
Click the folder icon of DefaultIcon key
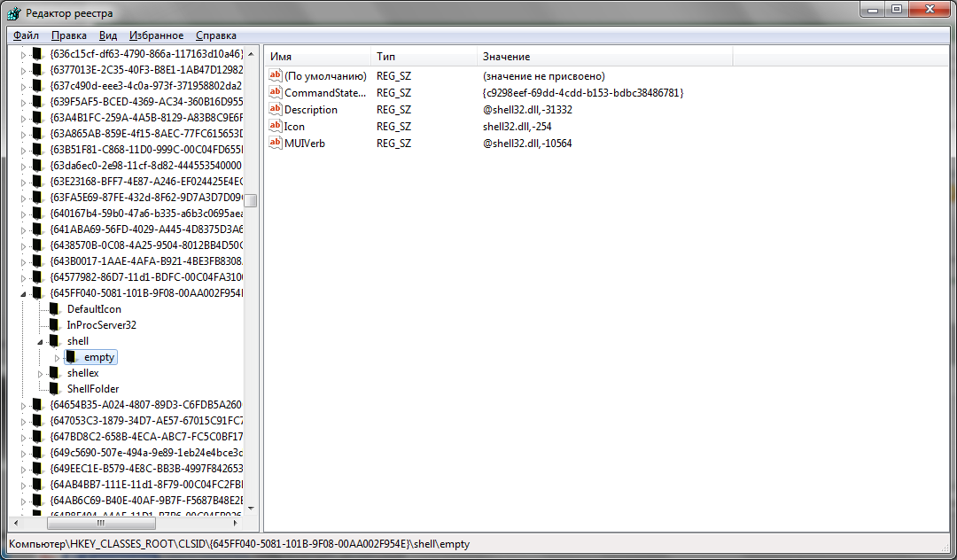tap(54, 308)
